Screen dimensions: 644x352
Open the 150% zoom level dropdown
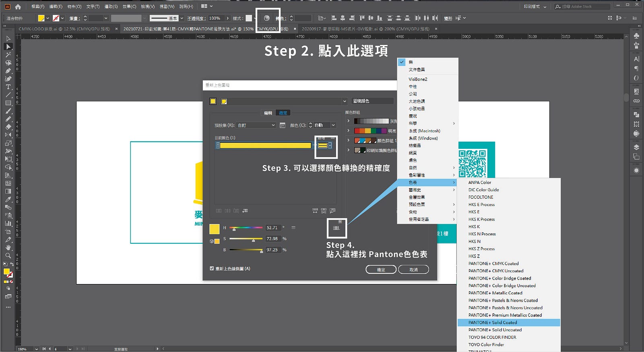36,349
